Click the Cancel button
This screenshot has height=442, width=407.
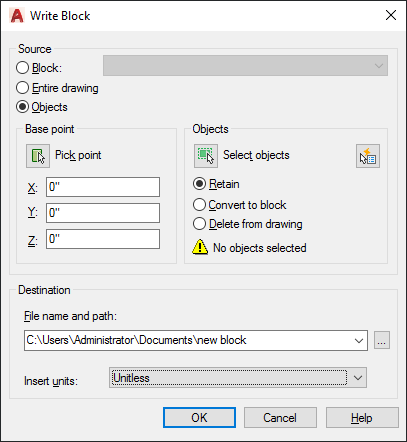280,417
